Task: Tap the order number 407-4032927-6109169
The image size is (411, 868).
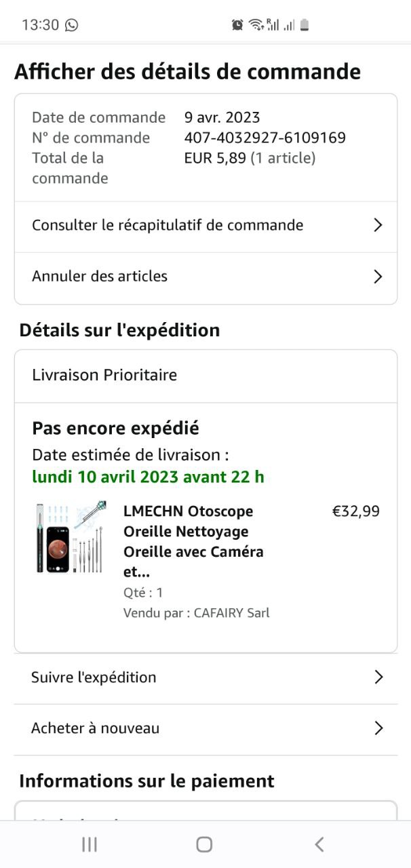Action: tap(265, 138)
